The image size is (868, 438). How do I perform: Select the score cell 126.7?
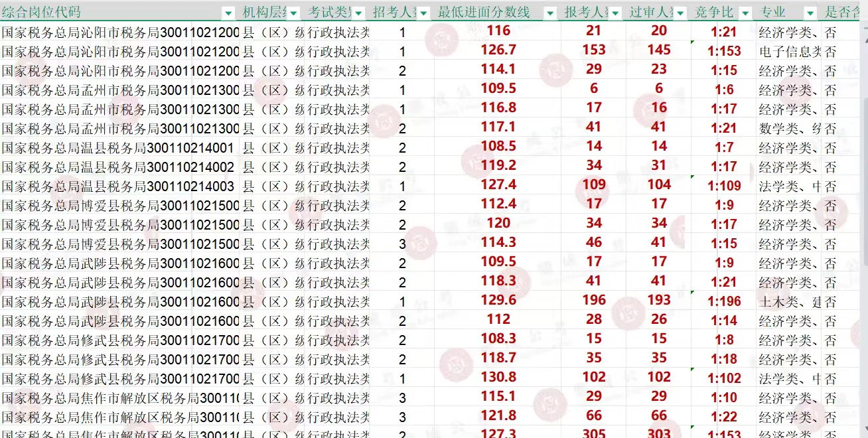click(x=498, y=50)
